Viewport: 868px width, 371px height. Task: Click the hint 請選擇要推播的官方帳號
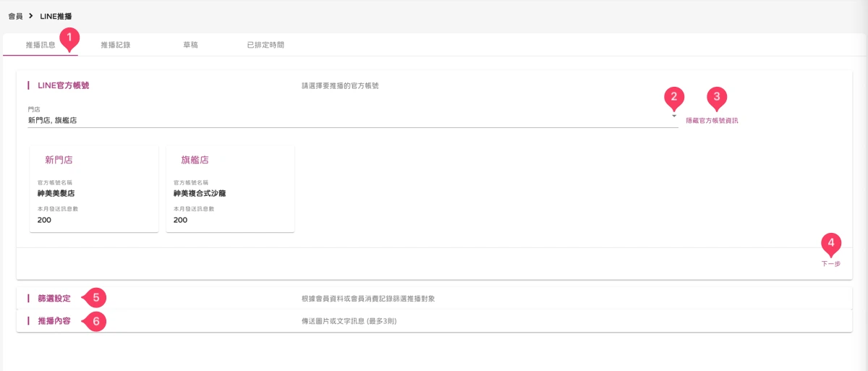pos(340,85)
